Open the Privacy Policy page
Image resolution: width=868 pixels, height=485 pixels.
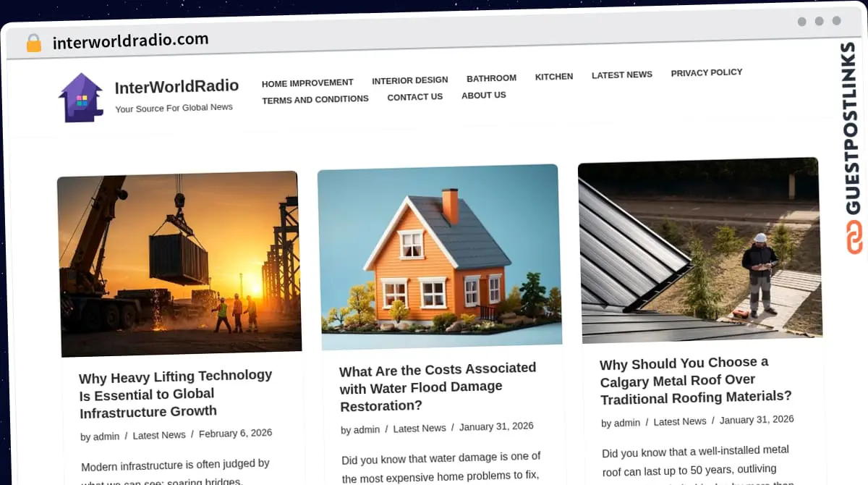(707, 72)
